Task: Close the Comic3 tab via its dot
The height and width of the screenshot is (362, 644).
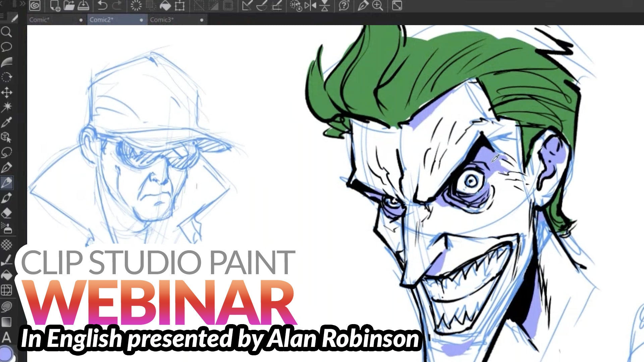Action: (202, 20)
